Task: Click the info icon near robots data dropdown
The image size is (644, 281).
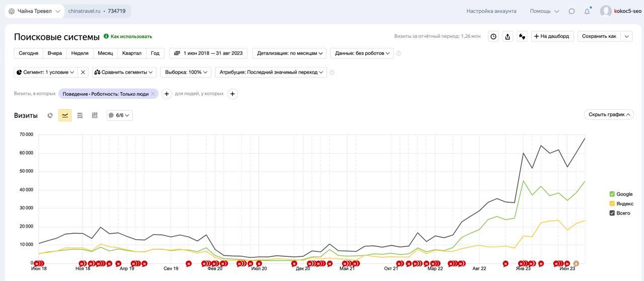Action: (398, 53)
